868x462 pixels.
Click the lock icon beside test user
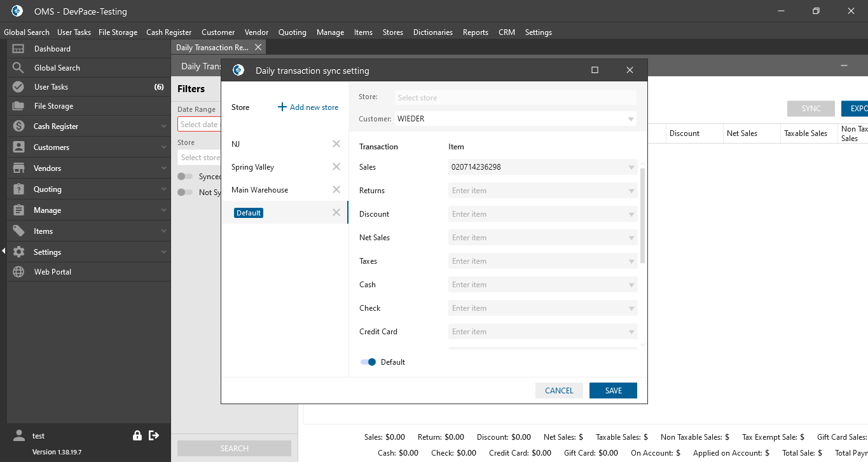tap(137, 435)
